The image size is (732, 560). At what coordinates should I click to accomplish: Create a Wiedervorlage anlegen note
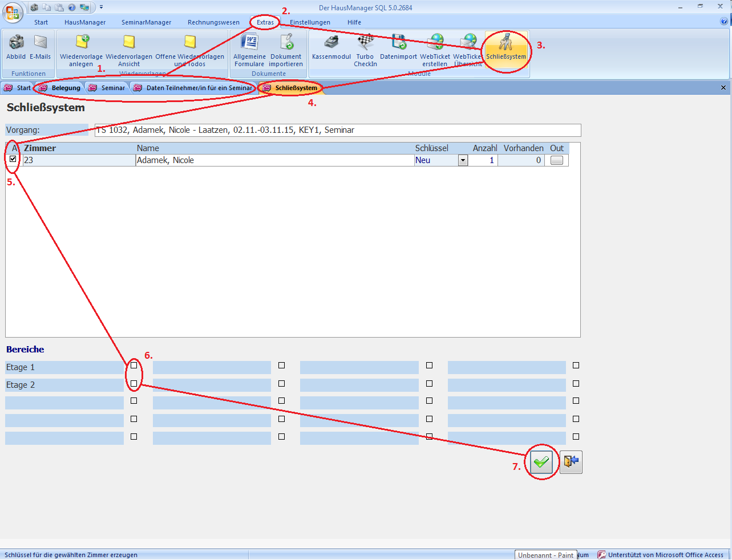click(x=82, y=43)
